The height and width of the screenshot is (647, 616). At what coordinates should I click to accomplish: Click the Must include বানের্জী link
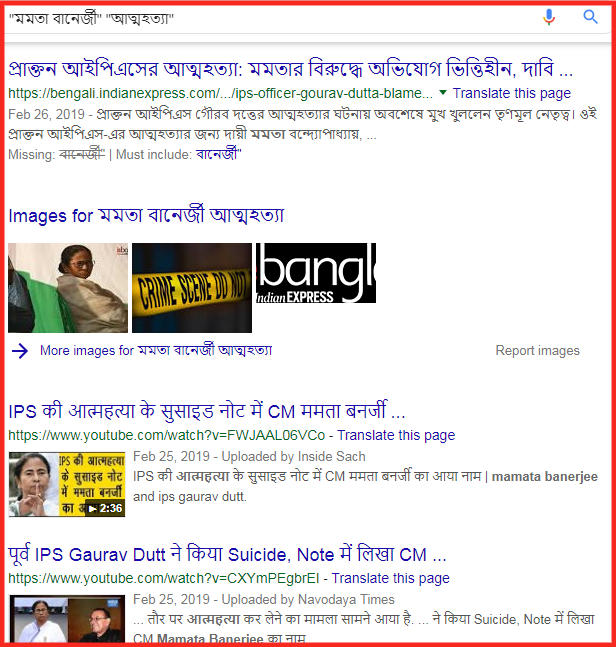point(219,154)
